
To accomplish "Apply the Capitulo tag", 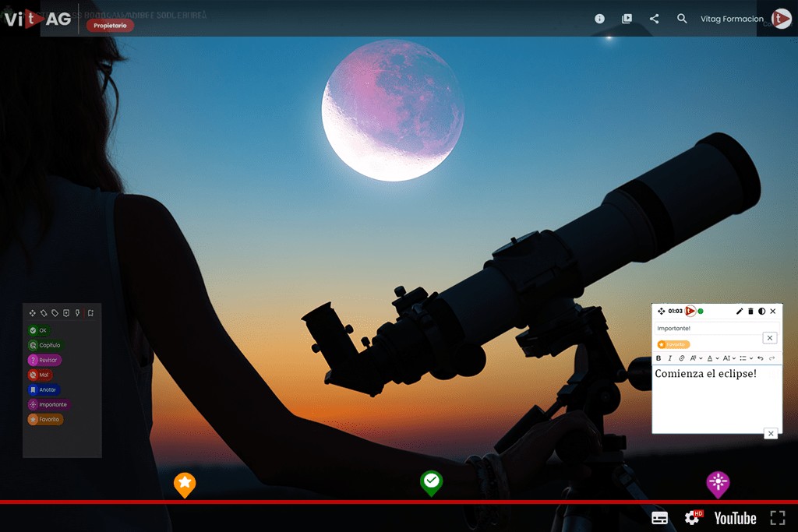I will [46, 345].
